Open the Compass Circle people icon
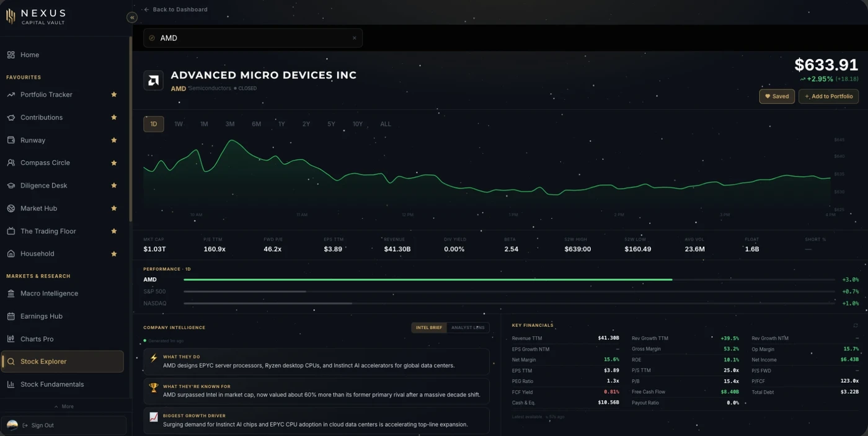 click(x=11, y=162)
